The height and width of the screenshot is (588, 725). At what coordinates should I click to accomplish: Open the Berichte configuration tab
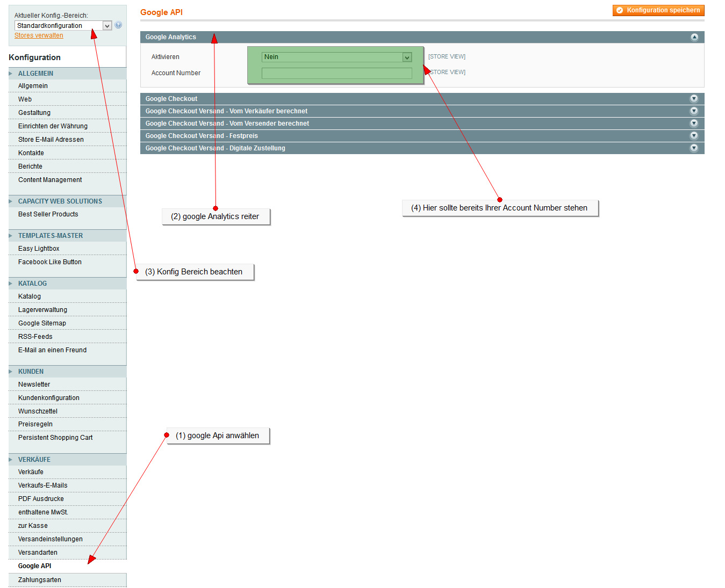67,166
